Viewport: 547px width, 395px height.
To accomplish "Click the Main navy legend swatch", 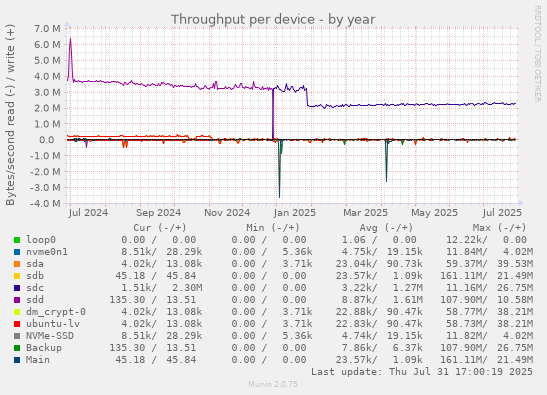I will tap(17, 360).
